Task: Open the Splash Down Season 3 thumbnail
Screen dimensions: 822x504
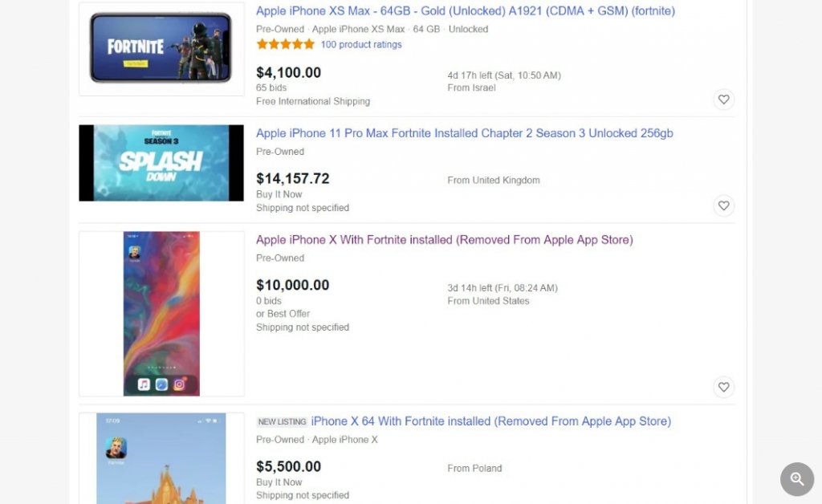Action: pyautogui.click(x=161, y=163)
